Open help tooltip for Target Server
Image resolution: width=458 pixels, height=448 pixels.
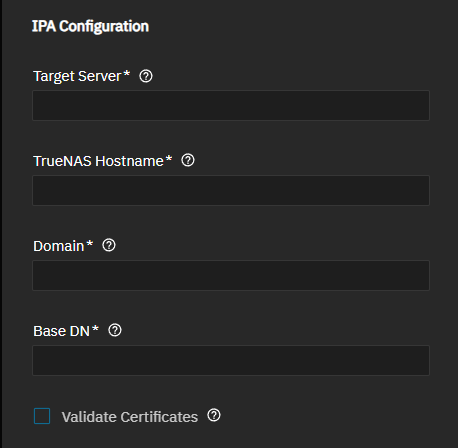tap(146, 76)
